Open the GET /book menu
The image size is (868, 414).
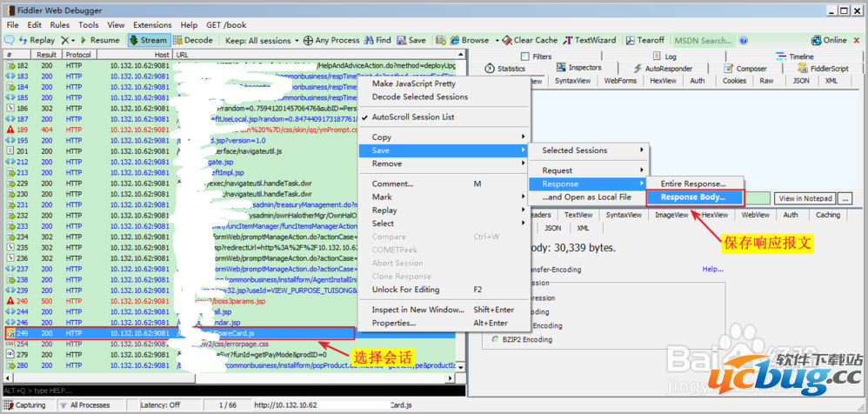point(226,25)
